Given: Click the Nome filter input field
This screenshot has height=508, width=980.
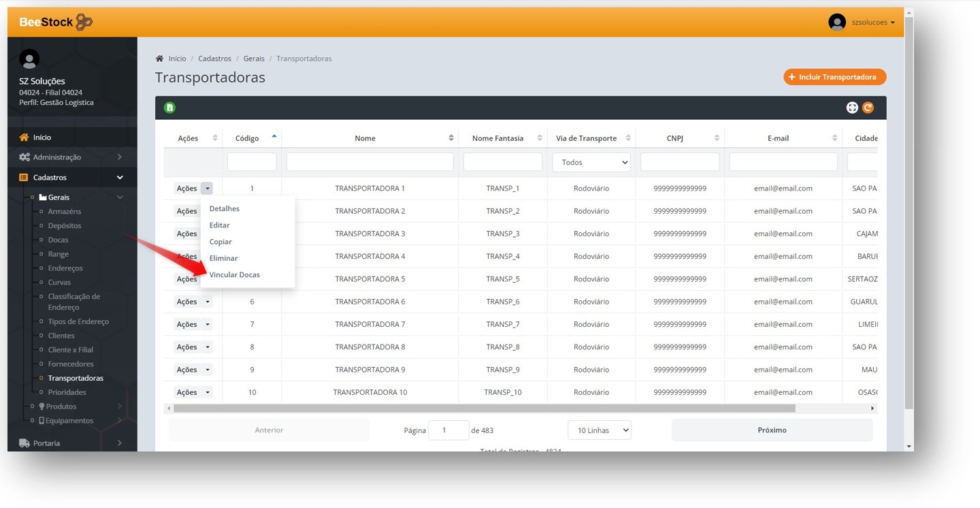Looking at the screenshot, I should pyautogui.click(x=370, y=162).
